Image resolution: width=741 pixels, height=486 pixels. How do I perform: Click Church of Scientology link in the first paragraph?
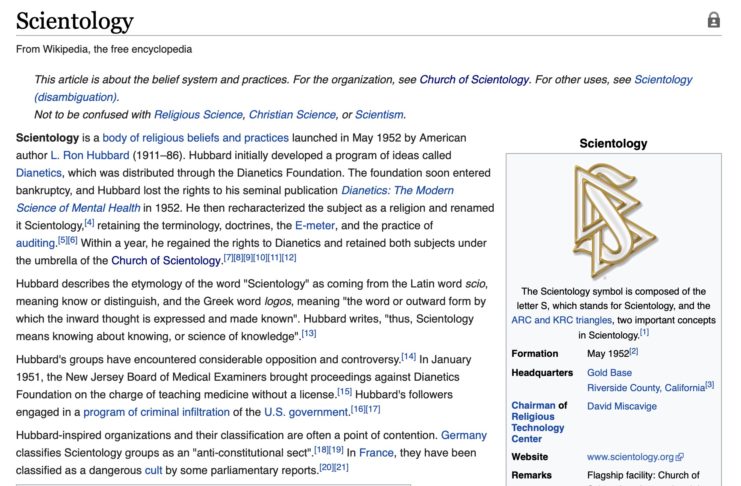pyautogui.click(x=166, y=260)
